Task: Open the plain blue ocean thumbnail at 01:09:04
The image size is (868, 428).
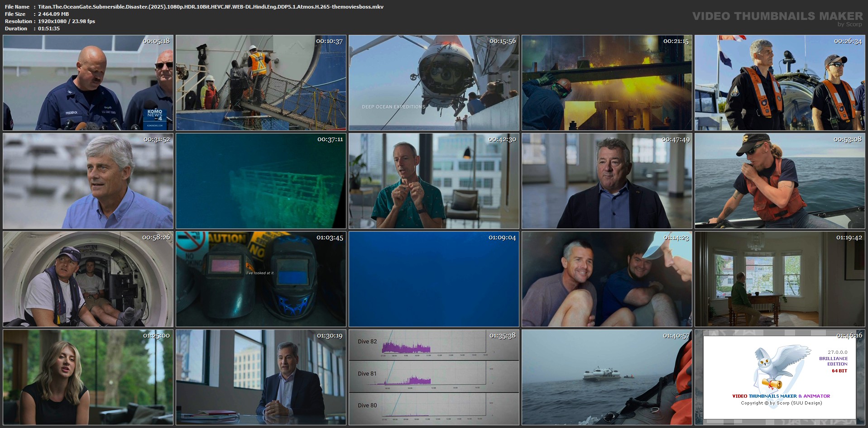Action: point(434,279)
